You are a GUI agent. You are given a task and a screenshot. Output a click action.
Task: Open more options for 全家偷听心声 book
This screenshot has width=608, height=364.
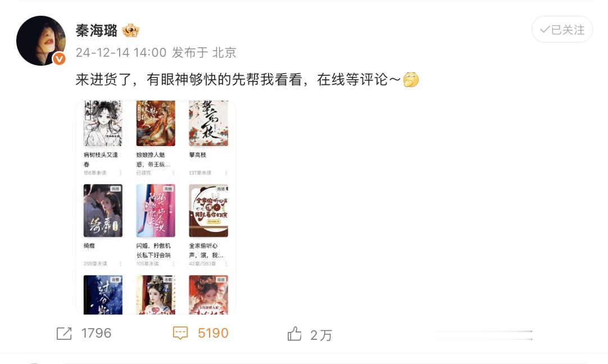226,263
